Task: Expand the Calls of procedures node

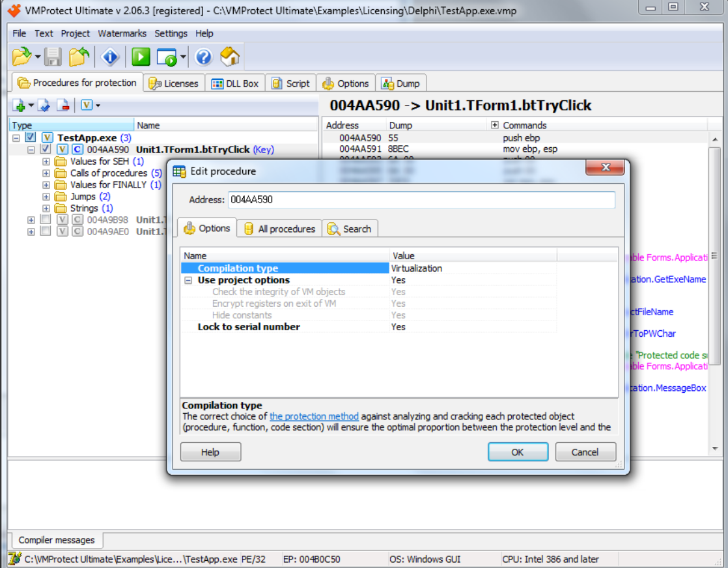Action: 46,173
